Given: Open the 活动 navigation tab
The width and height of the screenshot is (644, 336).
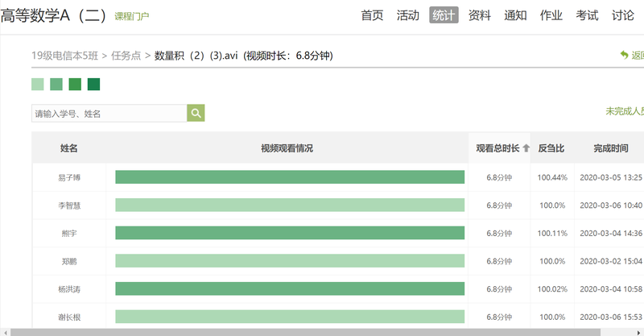Looking at the screenshot, I should coord(408,15).
